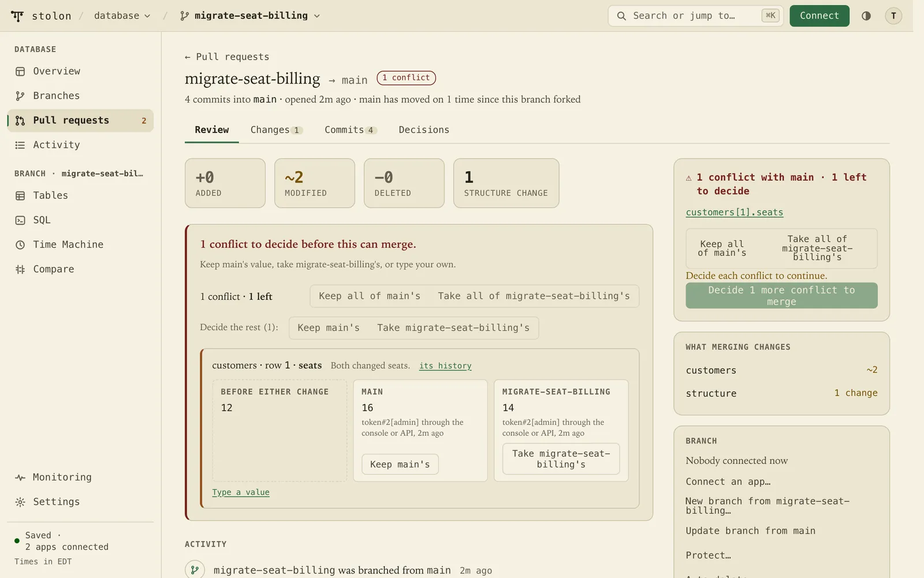Click the '1 conflict' badge
The image size is (924, 578).
(x=407, y=77)
